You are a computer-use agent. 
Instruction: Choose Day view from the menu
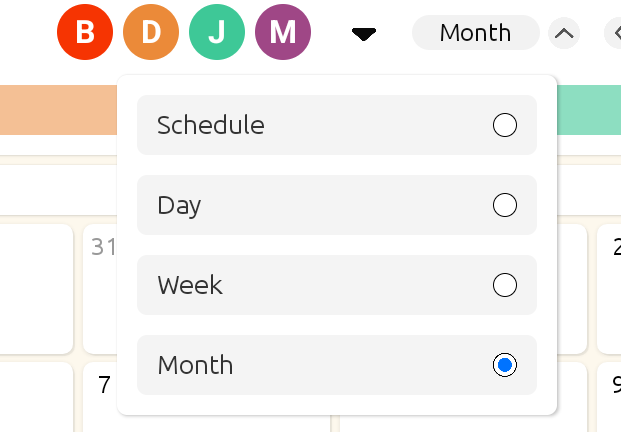click(x=180, y=205)
